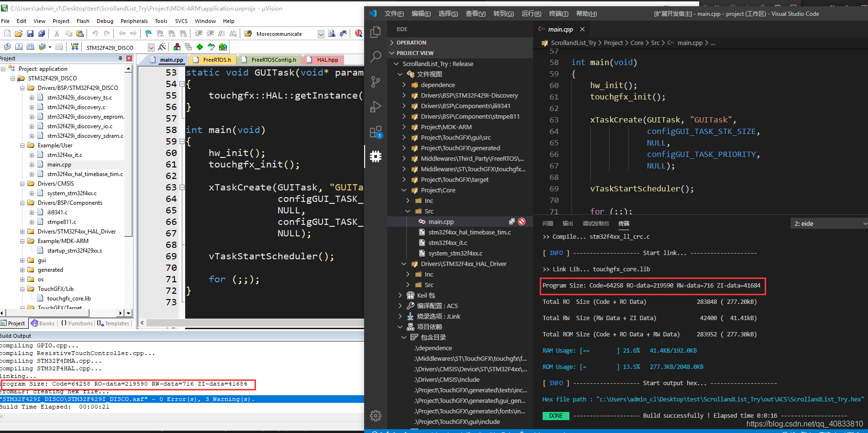Click project tree horizontal scrollbar right arrow

pyautogui.click(x=120, y=313)
